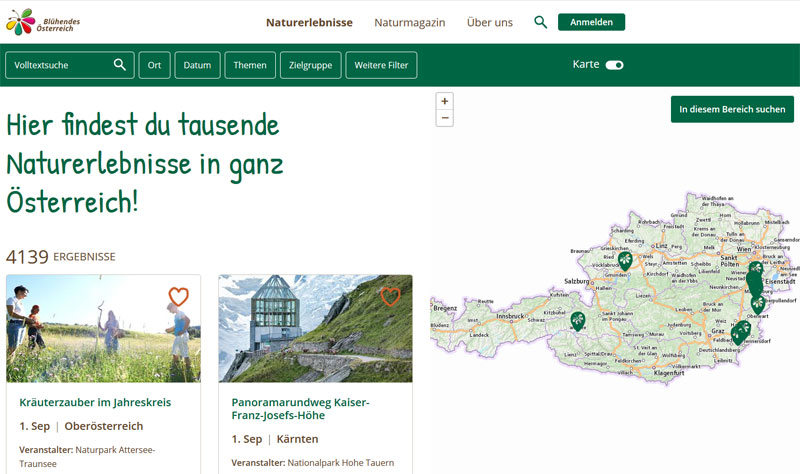Select the map pin near Feldbach
This screenshot has width=800, height=474.
click(738, 335)
